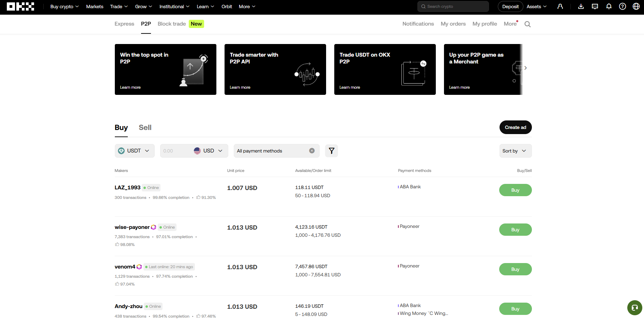Viewport: 644px width, 319px height.
Task: Click the Andy-zhou thumbs-up rating icon
Action: pyautogui.click(x=198, y=316)
